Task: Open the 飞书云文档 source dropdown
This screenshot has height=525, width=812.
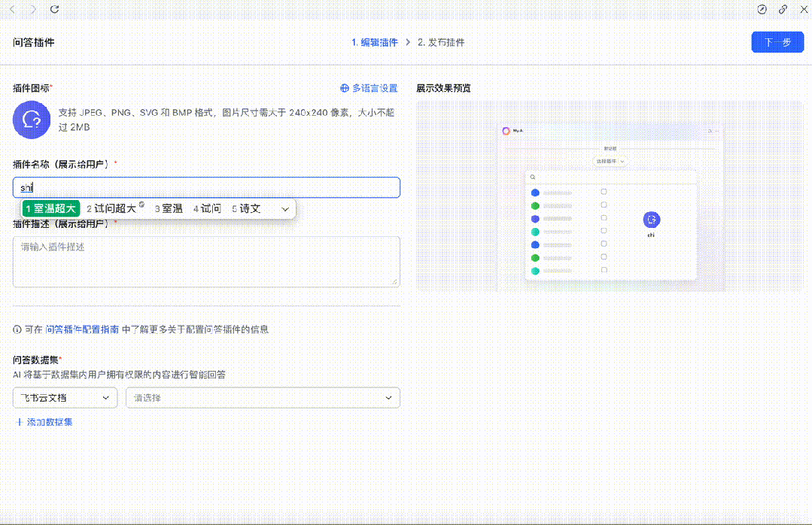Action: tap(65, 398)
